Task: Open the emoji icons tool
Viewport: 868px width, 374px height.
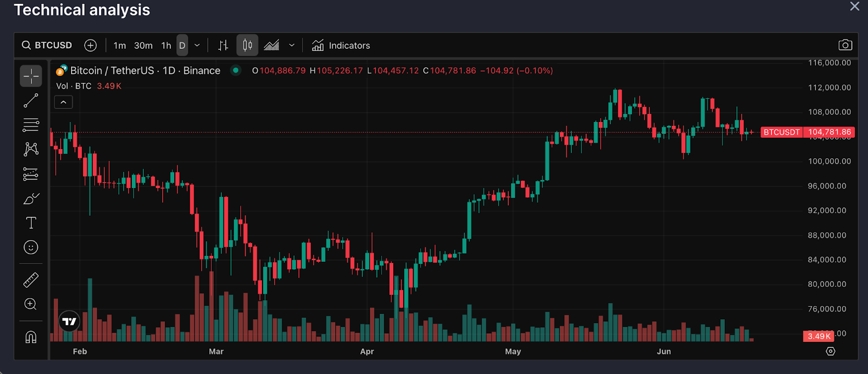Action: point(31,248)
